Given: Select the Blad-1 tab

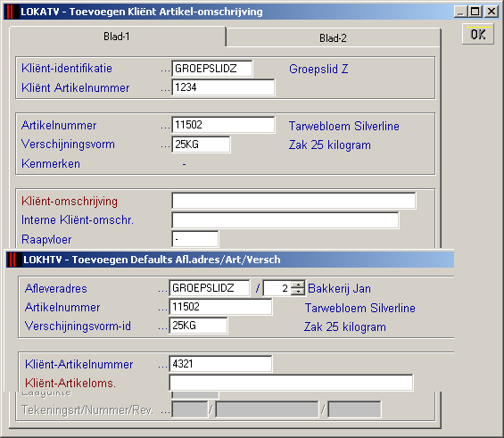Looking at the screenshot, I should click(x=117, y=37).
